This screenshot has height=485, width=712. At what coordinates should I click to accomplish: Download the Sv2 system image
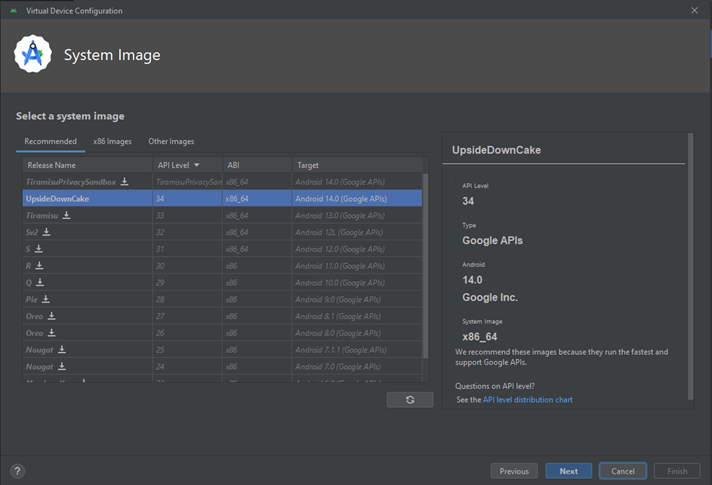point(46,232)
